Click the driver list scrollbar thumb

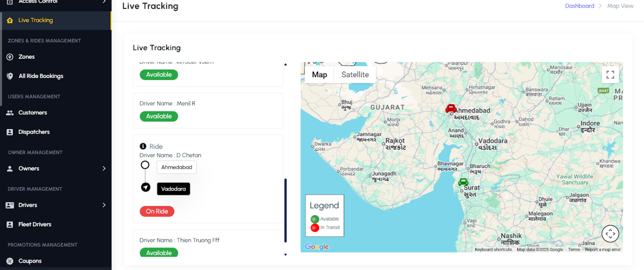[x=286, y=210]
